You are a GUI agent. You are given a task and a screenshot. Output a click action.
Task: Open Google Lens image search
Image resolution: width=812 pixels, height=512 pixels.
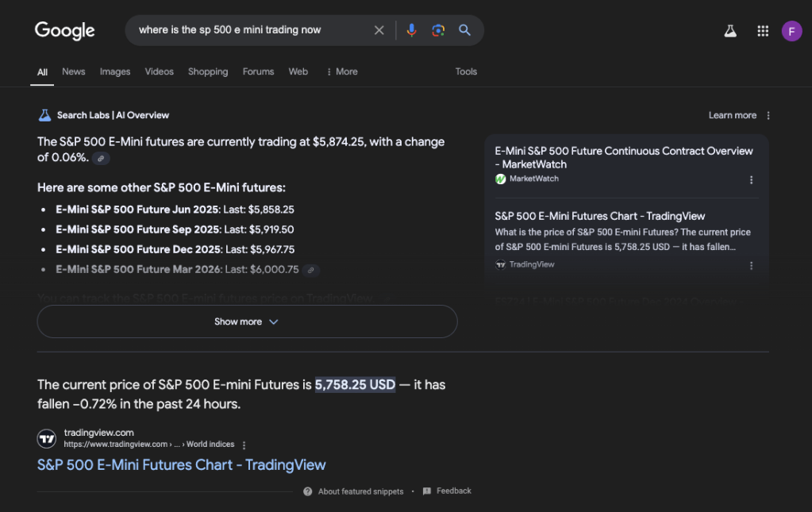point(438,30)
